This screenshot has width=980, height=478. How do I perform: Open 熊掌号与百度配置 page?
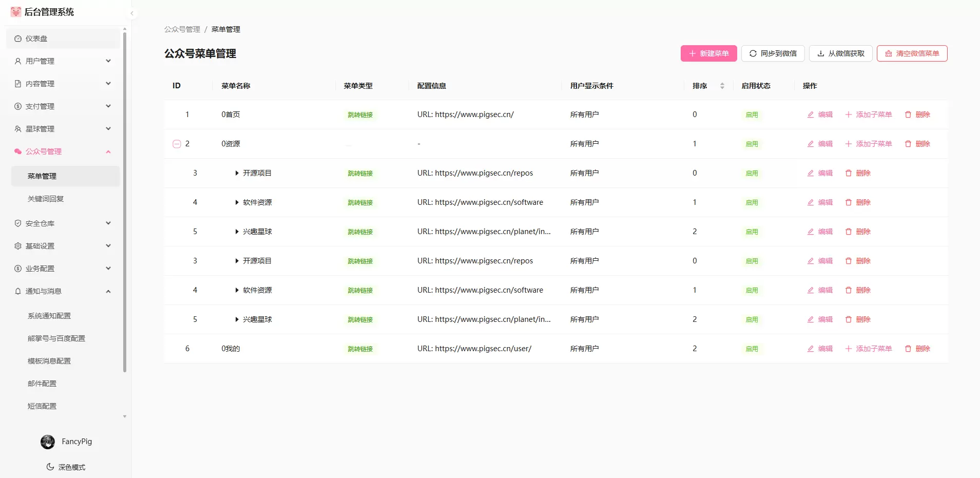tap(65, 338)
